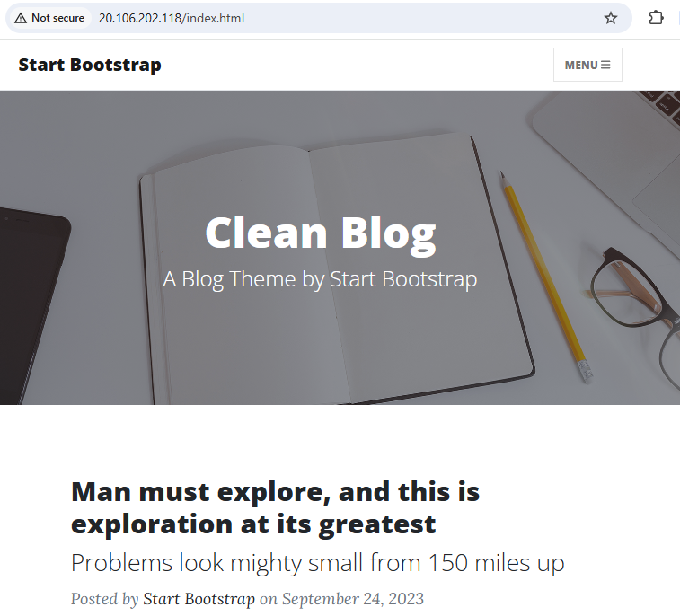Open the MENU hamburger toggle
Screen dimensions: 680x616
[x=587, y=65]
